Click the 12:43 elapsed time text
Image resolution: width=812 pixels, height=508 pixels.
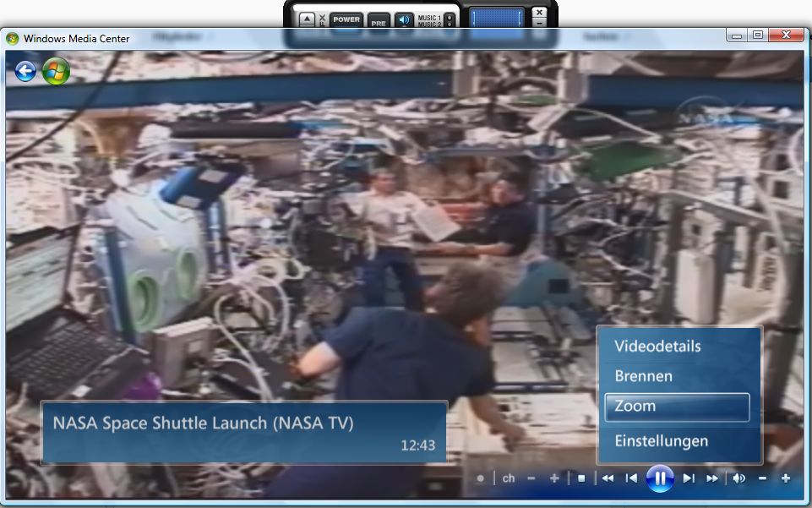pyautogui.click(x=418, y=445)
